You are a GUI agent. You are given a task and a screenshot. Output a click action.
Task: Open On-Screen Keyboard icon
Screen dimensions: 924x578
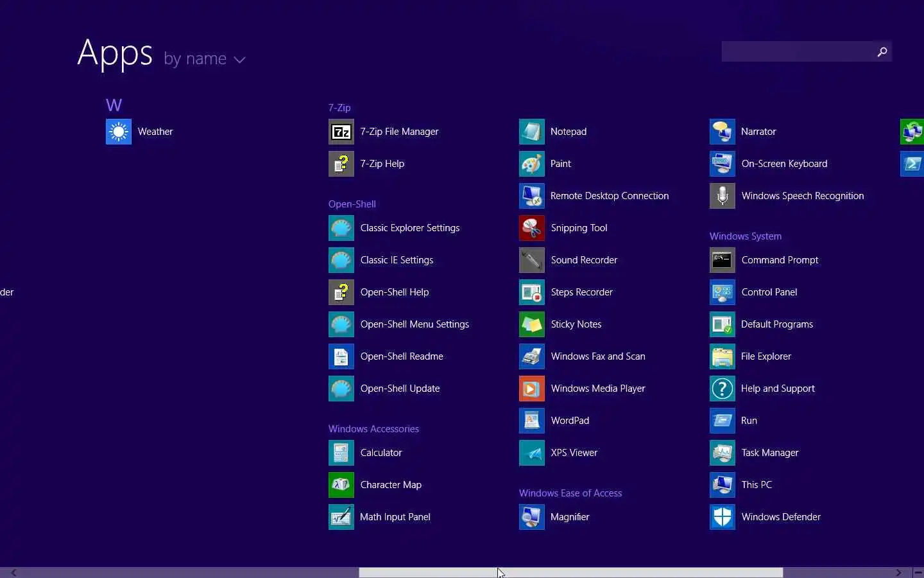pyautogui.click(x=723, y=164)
